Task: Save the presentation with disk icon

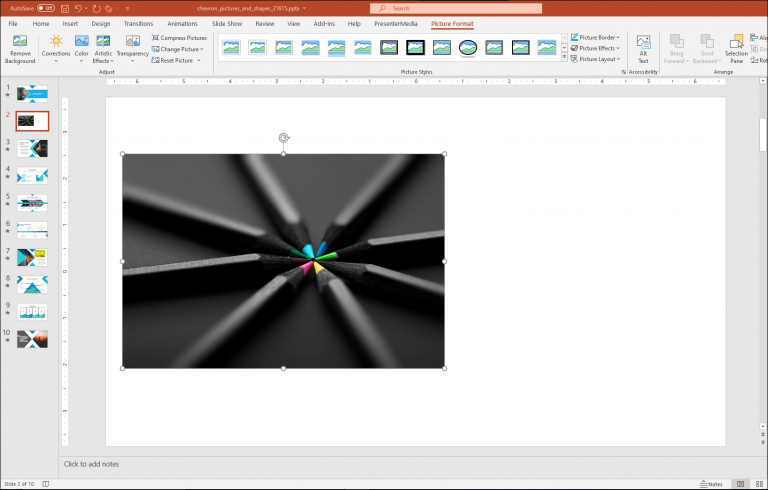Action: coord(65,8)
